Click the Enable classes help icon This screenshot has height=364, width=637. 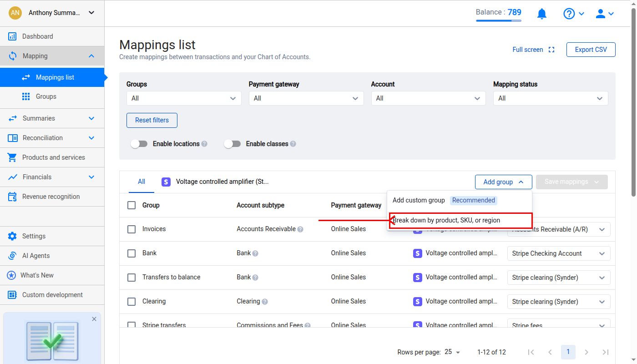click(x=293, y=144)
